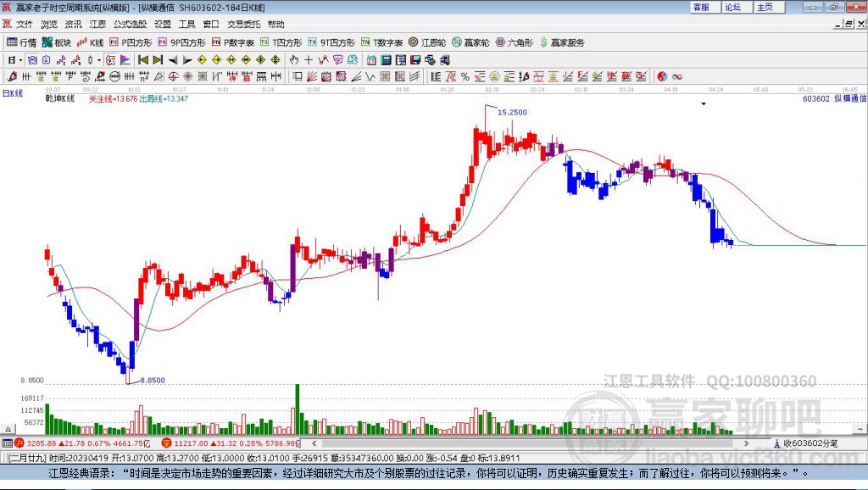Image resolution: width=868 pixels, height=490 pixels.
Task: Click the yin-yang Taiji icon
Action: [662, 77]
